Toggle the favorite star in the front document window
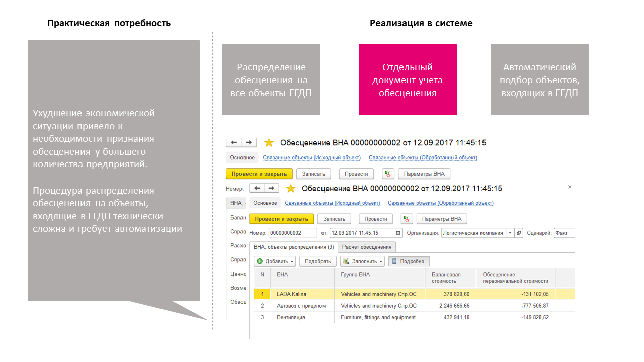 pyautogui.click(x=290, y=188)
